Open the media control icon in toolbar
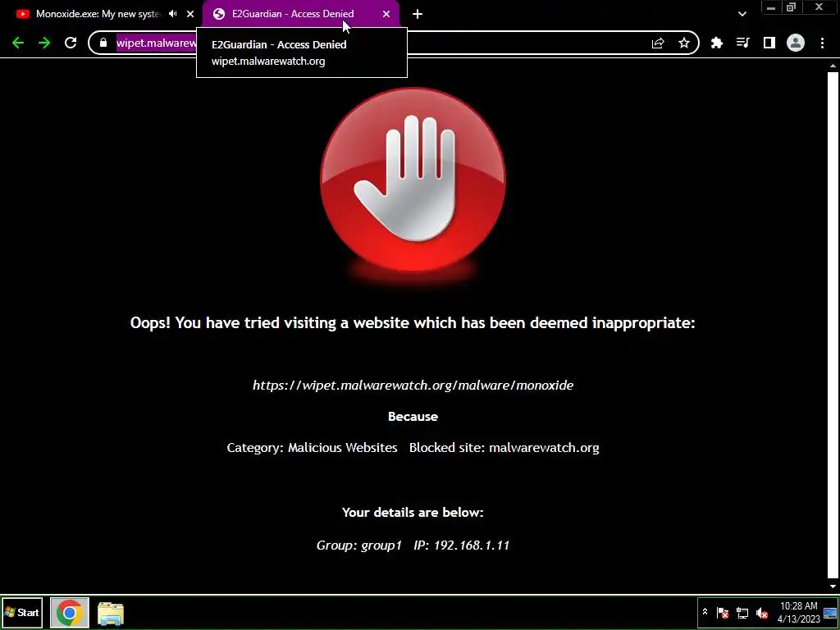 coord(743,43)
